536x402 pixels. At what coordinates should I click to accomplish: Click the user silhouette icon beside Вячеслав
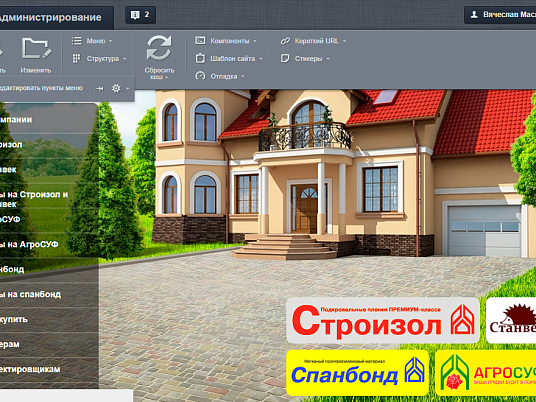[474, 15]
